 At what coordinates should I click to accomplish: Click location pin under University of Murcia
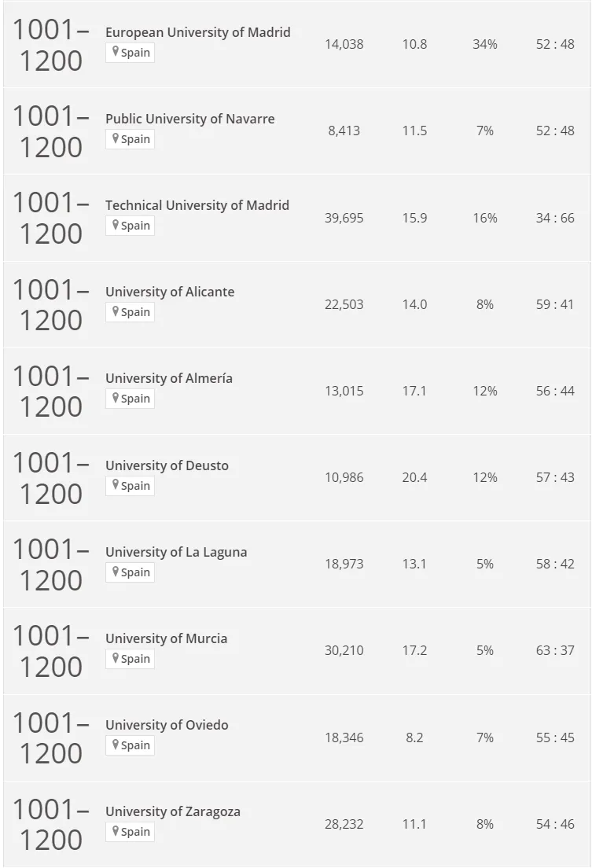coord(116,657)
